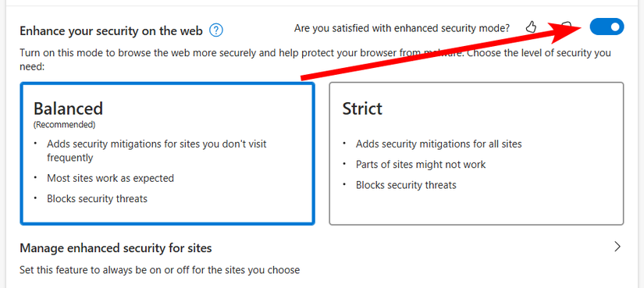Give thumbs up feedback for enhanced security
644x288 pixels.
pyautogui.click(x=531, y=27)
